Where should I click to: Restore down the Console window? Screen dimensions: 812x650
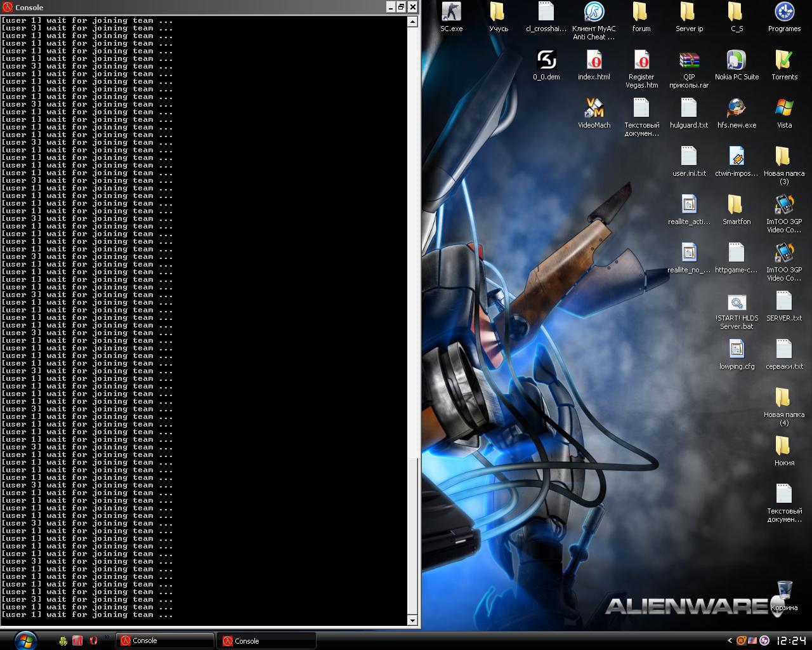(x=401, y=7)
